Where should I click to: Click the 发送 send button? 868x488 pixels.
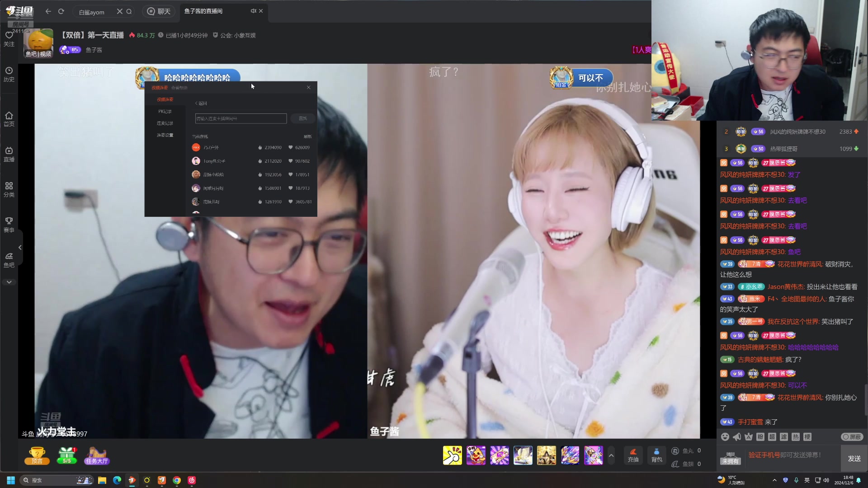click(854, 459)
